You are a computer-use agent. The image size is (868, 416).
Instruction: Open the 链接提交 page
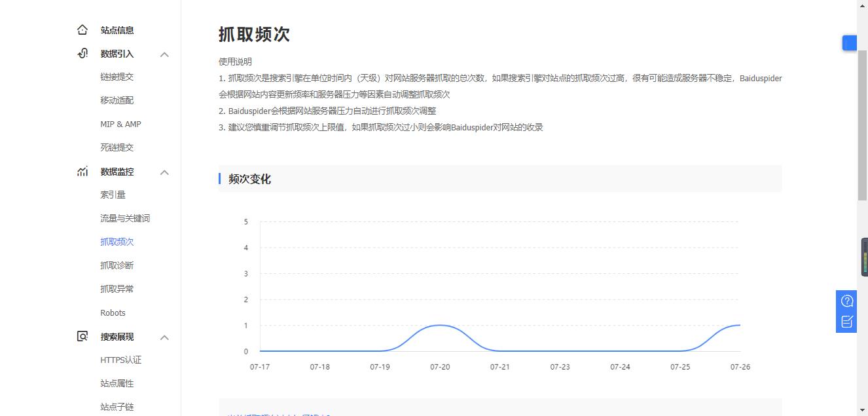[117, 77]
